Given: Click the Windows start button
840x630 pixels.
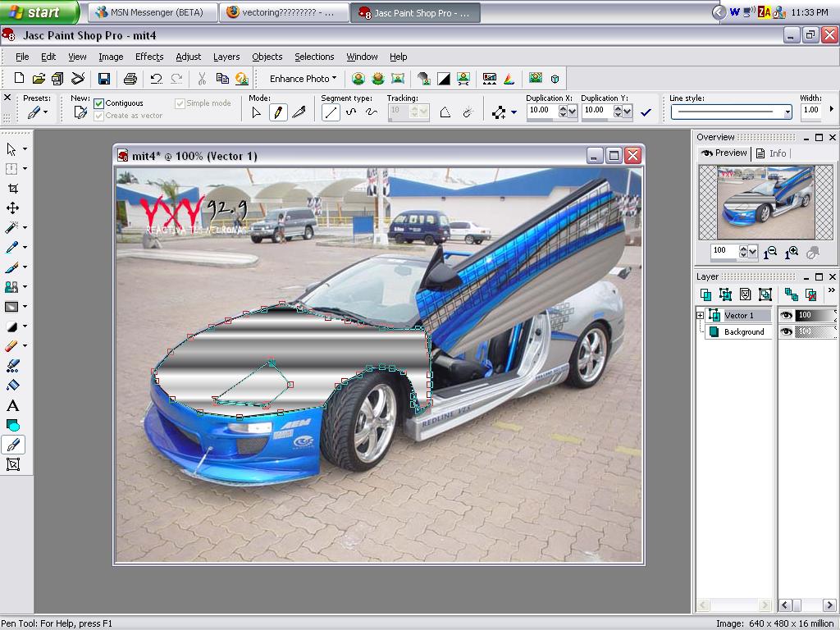Looking at the screenshot, I should point(39,12).
